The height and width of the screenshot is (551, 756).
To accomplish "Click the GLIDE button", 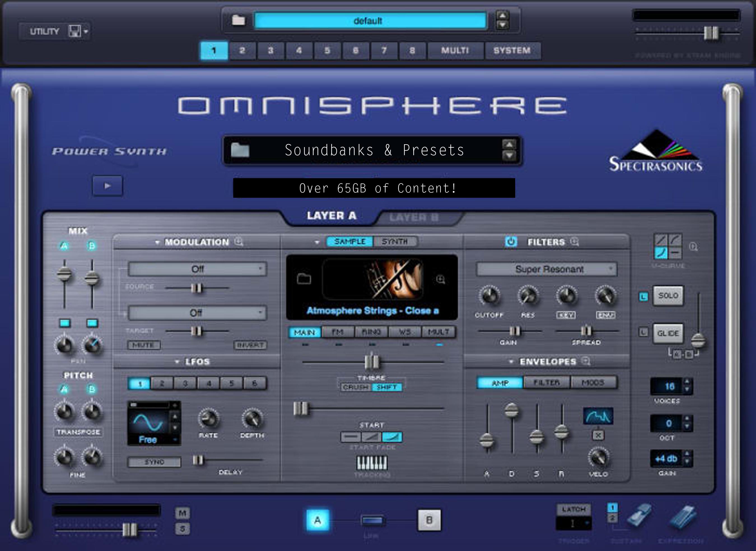I will (668, 333).
